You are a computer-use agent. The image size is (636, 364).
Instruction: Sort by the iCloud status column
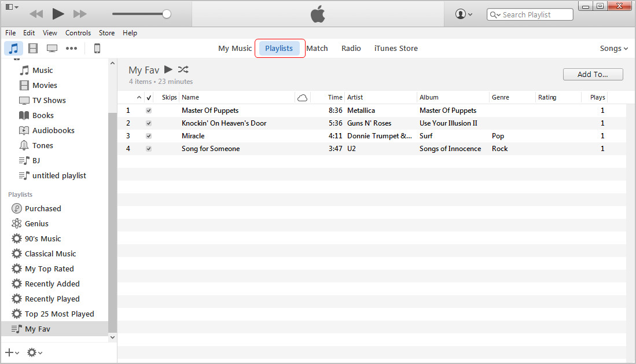click(302, 97)
